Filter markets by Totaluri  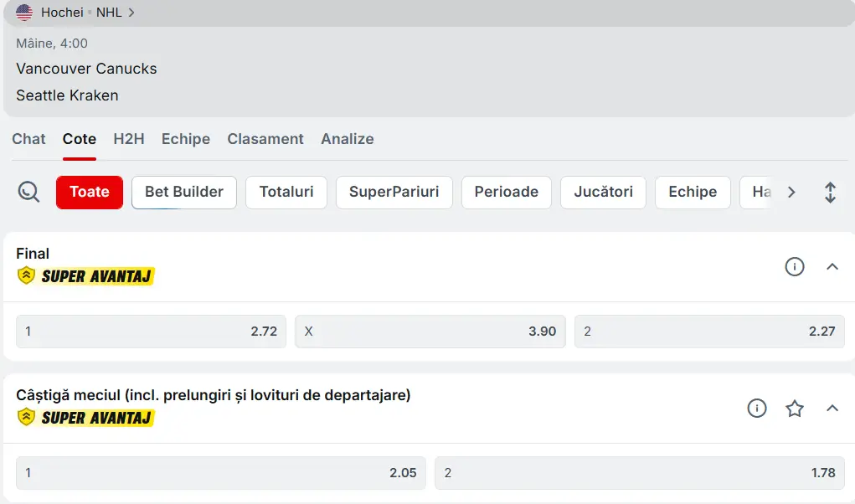point(286,192)
